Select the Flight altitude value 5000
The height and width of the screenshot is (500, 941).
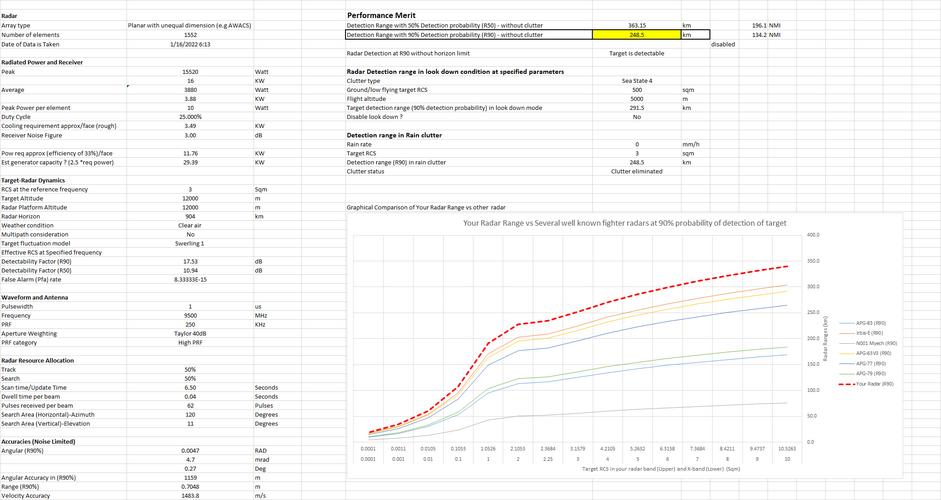tap(637, 98)
